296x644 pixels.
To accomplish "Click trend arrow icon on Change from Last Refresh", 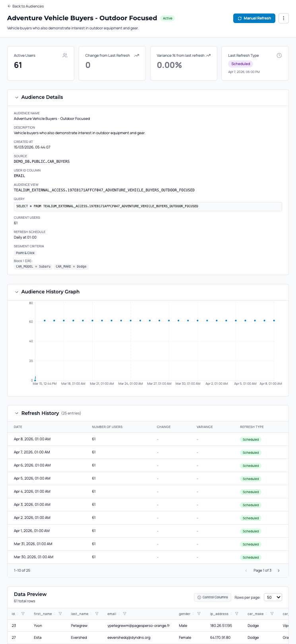I will point(137,56).
